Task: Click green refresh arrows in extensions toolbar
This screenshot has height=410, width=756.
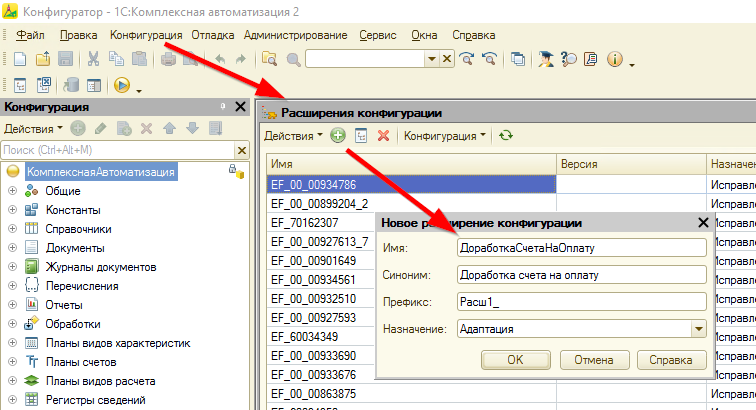Action: pyautogui.click(x=506, y=136)
